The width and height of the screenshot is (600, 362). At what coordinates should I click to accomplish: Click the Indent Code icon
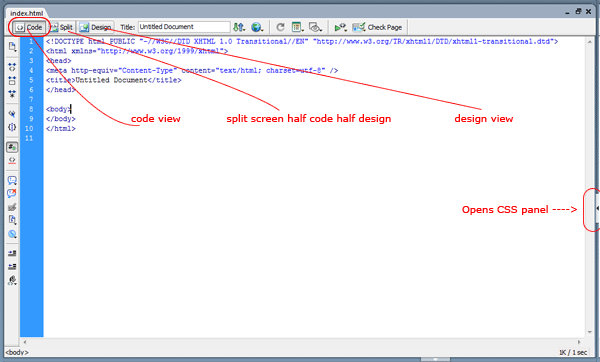[x=12, y=253]
